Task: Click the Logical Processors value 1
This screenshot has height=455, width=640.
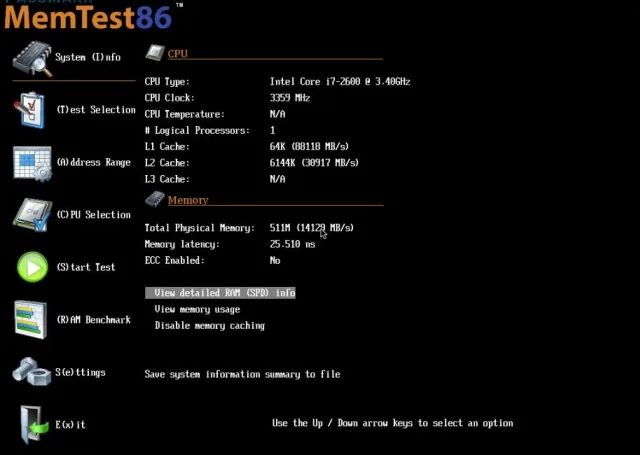Action: tap(273, 130)
